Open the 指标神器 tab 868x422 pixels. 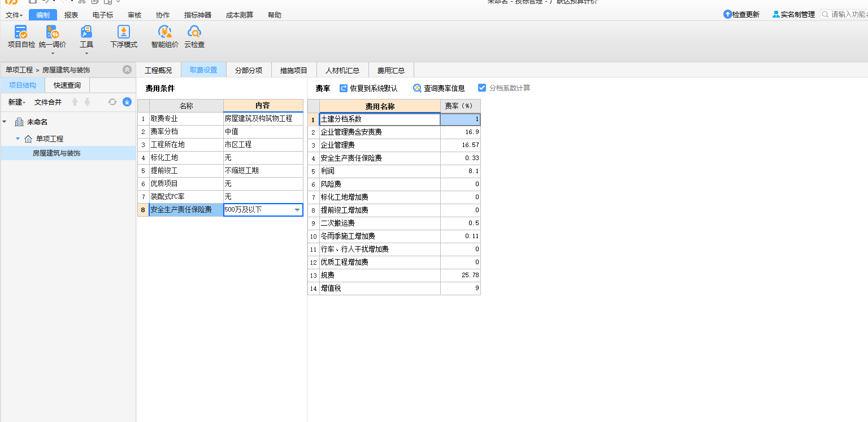198,15
